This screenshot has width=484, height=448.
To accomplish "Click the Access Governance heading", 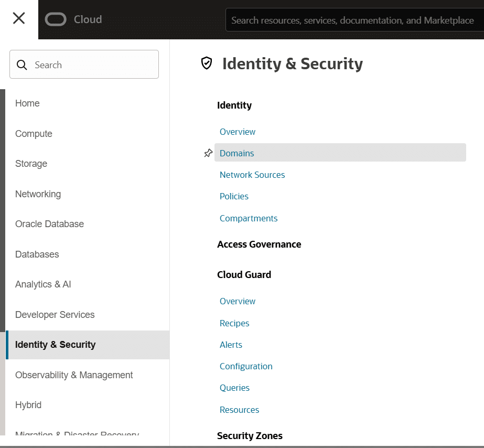I will pyautogui.click(x=259, y=244).
